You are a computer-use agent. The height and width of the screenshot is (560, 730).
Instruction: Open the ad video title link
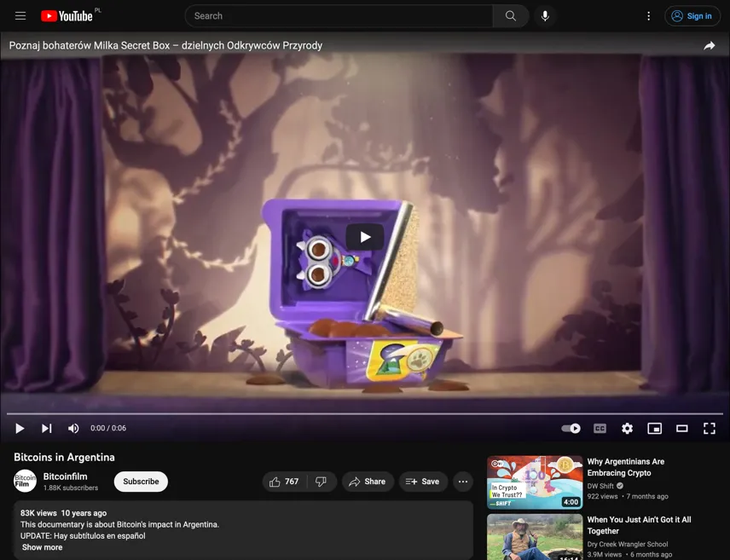(165, 46)
